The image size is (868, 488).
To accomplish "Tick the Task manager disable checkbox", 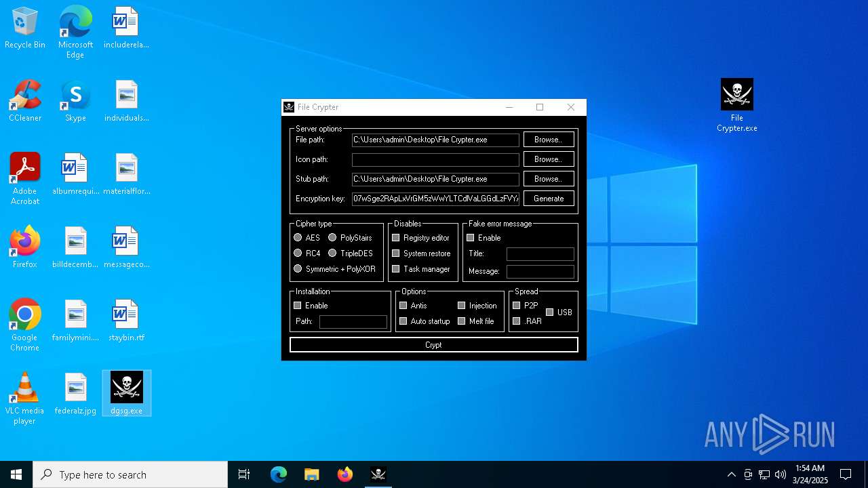I will point(396,269).
